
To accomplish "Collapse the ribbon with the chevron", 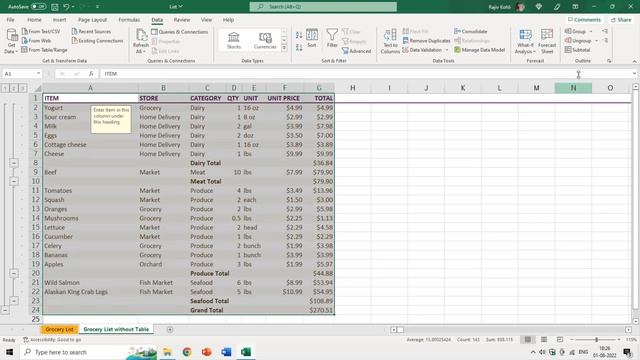I will tap(634, 61).
